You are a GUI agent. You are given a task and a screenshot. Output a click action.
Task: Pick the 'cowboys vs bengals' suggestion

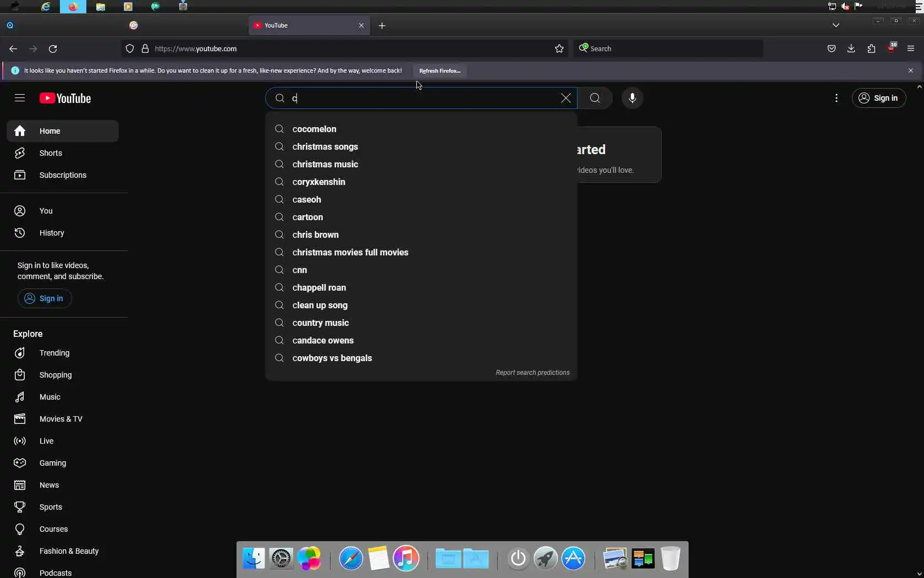pos(421,358)
